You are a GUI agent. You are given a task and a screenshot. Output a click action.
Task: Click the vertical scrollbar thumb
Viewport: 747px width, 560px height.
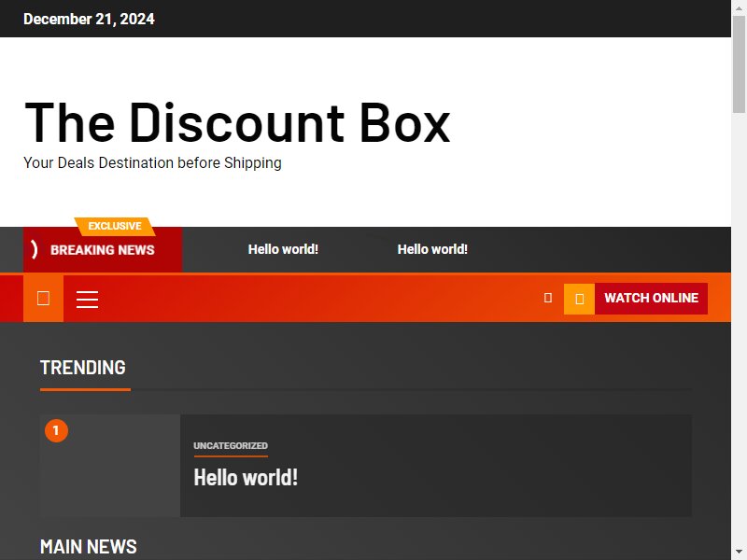739,64
